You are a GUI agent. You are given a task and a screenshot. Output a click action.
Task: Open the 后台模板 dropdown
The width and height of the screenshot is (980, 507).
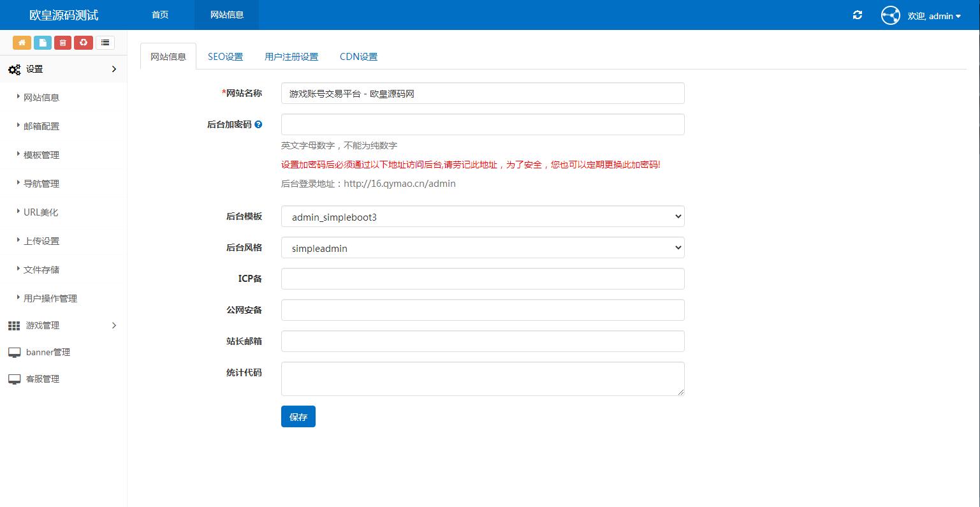tap(482, 217)
